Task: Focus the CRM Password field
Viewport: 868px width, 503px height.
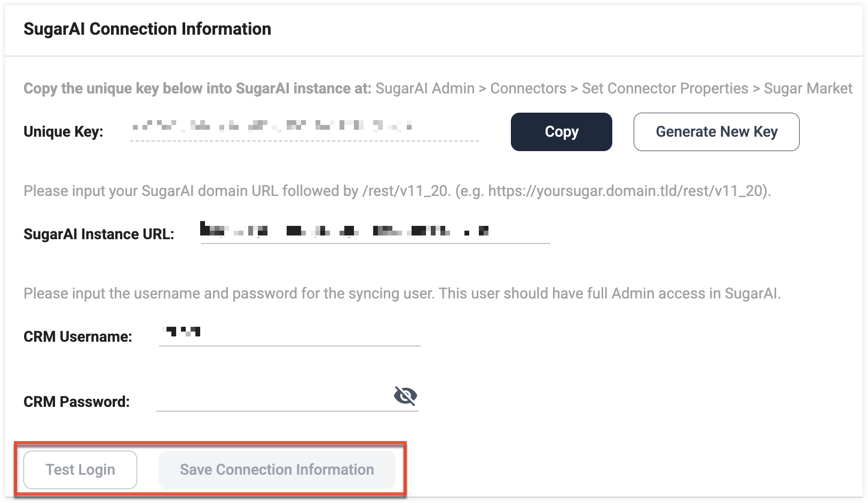Action: tap(287, 397)
